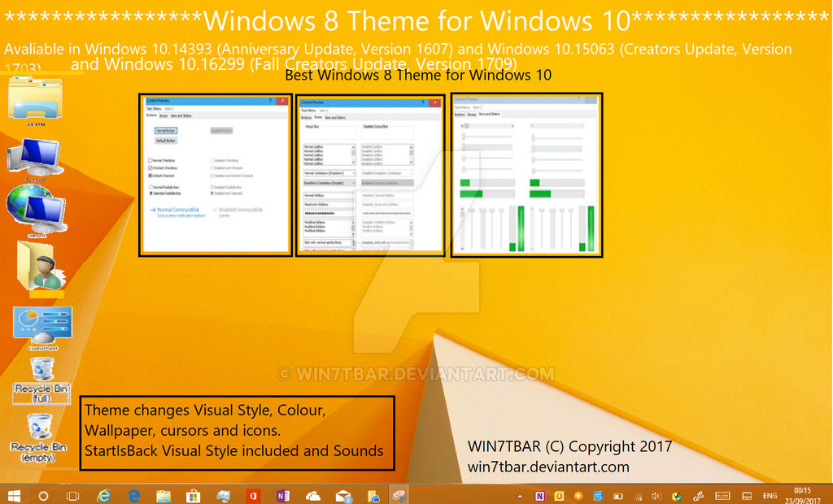Open Cortana circle on the taskbar
Screen dimensions: 833x504
(44, 496)
